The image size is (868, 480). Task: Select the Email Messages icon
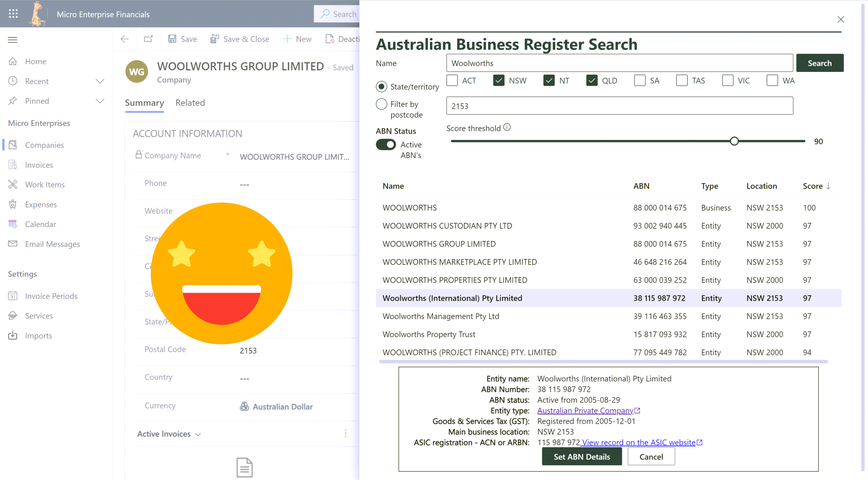point(12,244)
